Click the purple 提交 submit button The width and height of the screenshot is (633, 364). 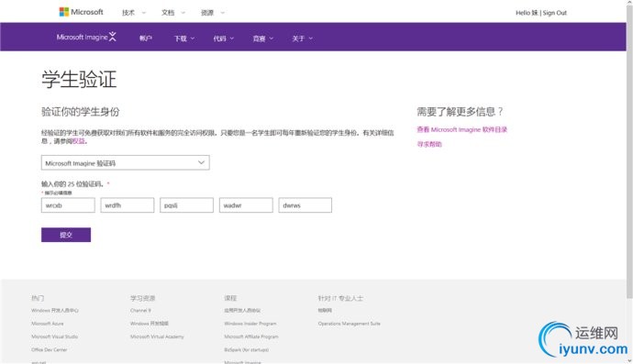click(66, 235)
